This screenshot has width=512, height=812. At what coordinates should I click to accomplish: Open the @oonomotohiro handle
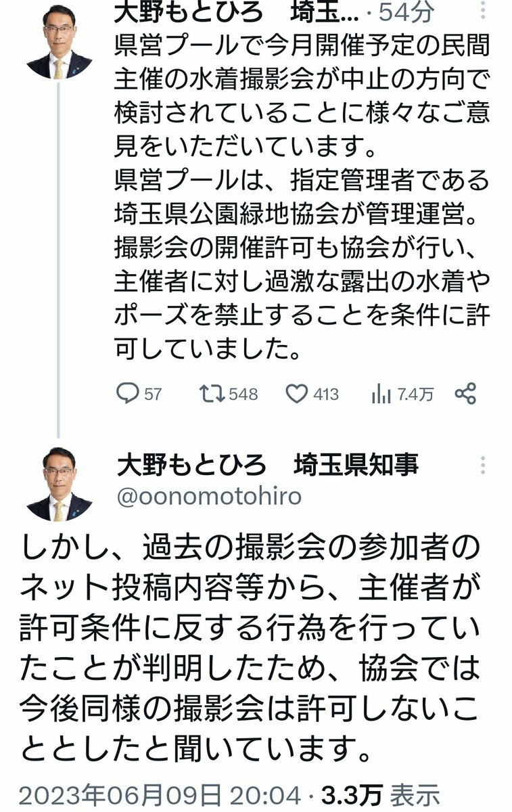(x=209, y=497)
